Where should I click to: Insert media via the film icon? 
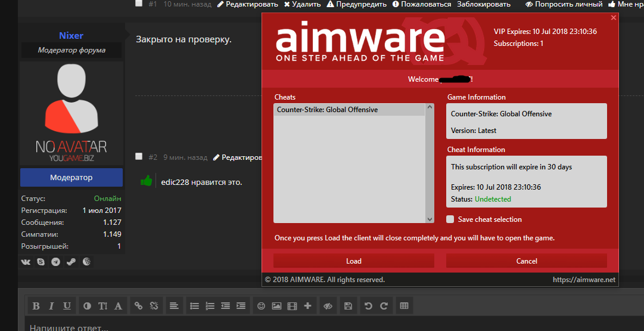click(292, 306)
